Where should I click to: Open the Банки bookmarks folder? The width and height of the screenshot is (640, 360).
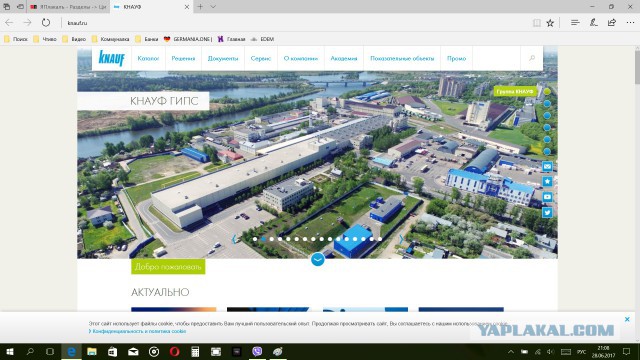click(147, 39)
